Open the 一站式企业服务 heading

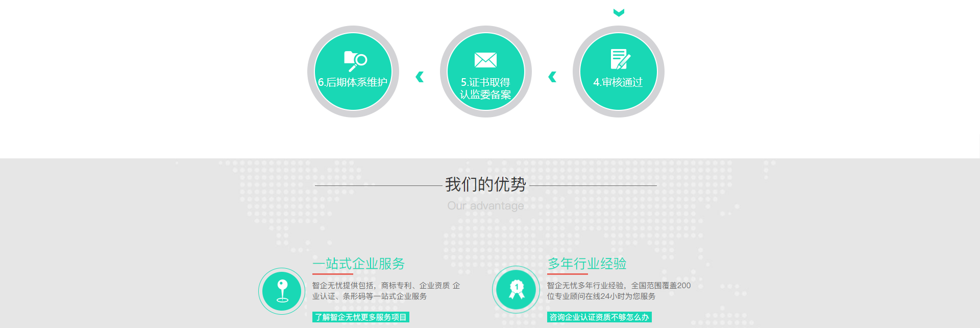click(x=358, y=264)
